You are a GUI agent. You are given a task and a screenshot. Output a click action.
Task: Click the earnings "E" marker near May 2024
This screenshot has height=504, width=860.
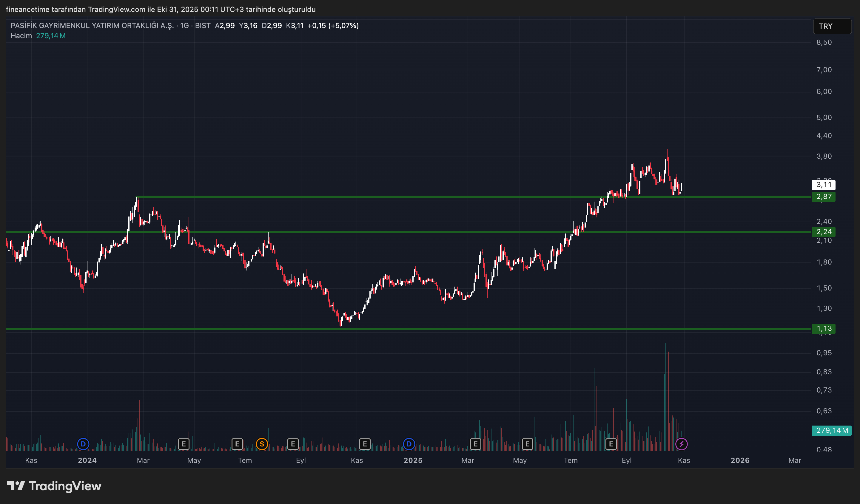pos(184,444)
